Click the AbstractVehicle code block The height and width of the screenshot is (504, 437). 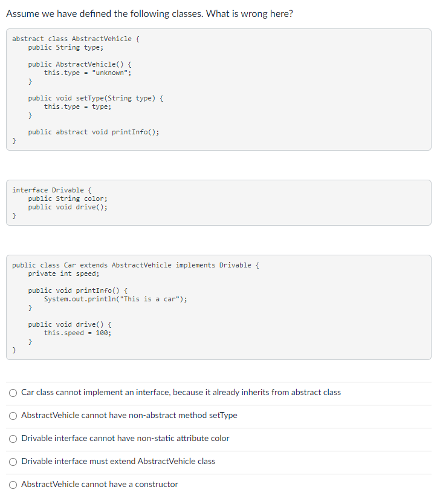tap(218, 89)
